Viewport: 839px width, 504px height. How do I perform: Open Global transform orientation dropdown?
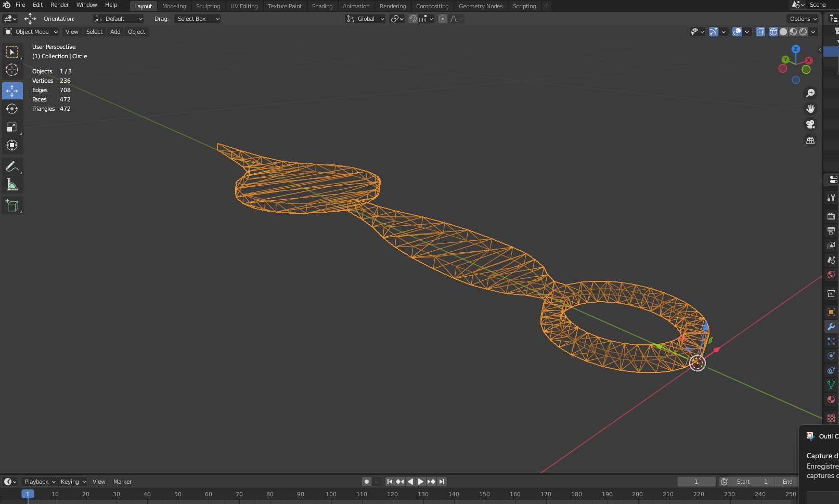point(366,19)
